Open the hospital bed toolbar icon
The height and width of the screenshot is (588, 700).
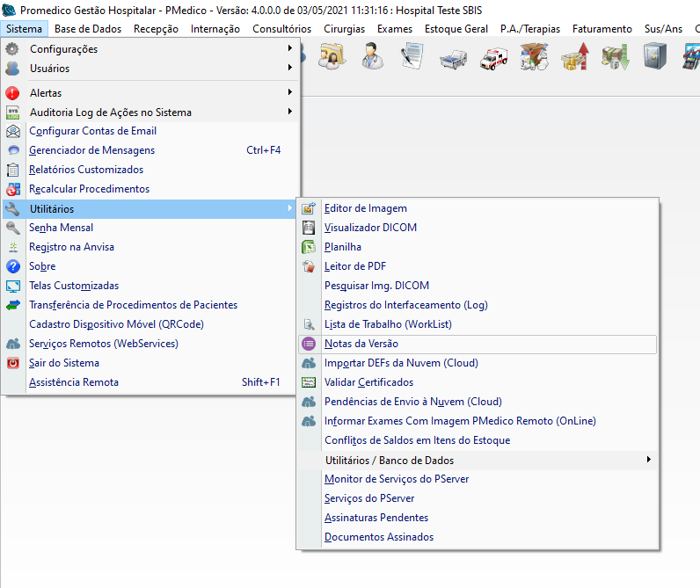pos(454,57)
